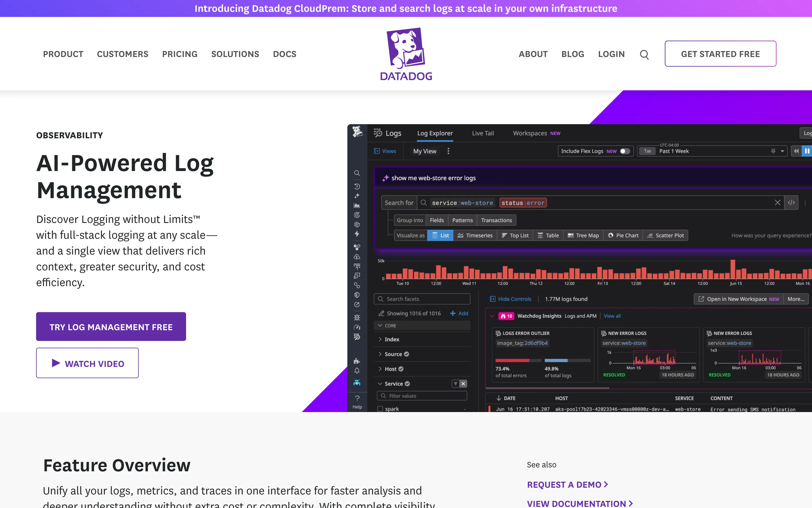Switch to the Live Tail tab

click(x=483, y=133)
